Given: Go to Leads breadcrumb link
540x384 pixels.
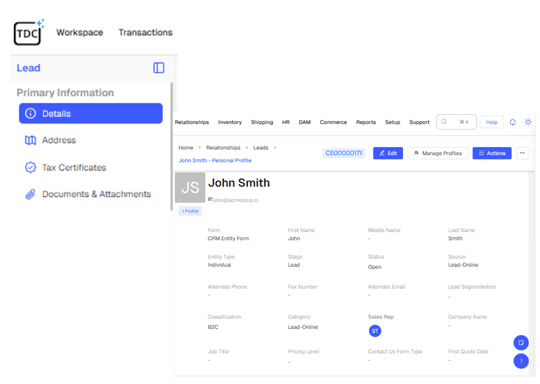Looking at the screenshot, I should pos(261,148).
